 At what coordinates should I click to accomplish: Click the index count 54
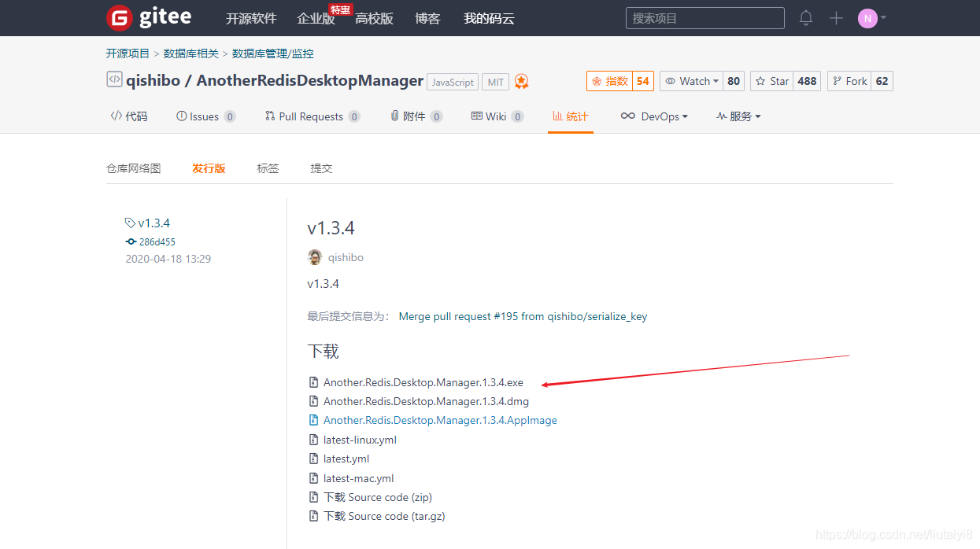tap(643, 81)
